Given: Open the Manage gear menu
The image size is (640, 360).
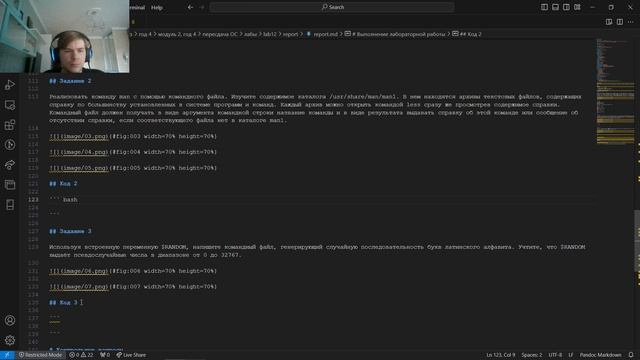Looking at the screenshot, I should [x=10, y=340].
